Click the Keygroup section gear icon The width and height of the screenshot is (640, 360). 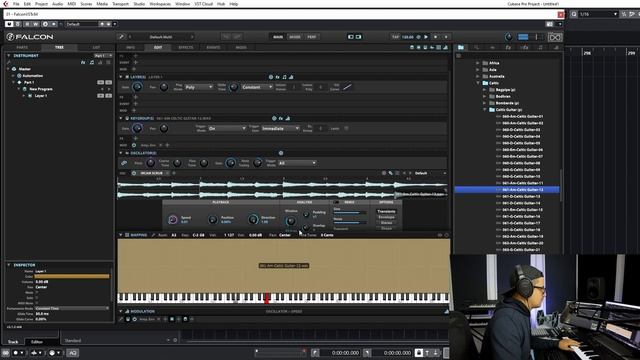274,118
